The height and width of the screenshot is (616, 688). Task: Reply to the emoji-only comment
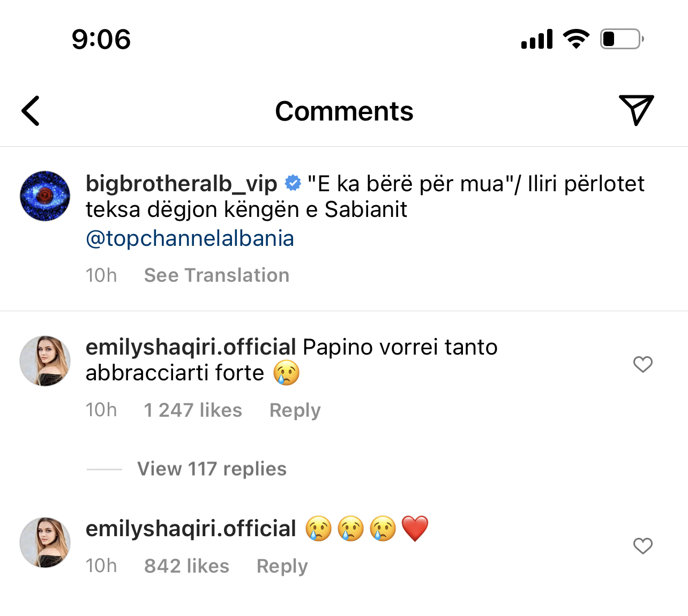coord(282,566)
